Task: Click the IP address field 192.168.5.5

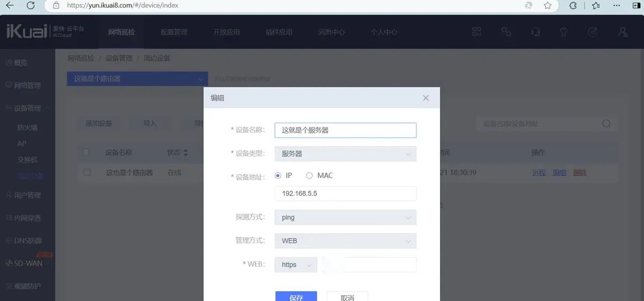Action: pos(346,193)
